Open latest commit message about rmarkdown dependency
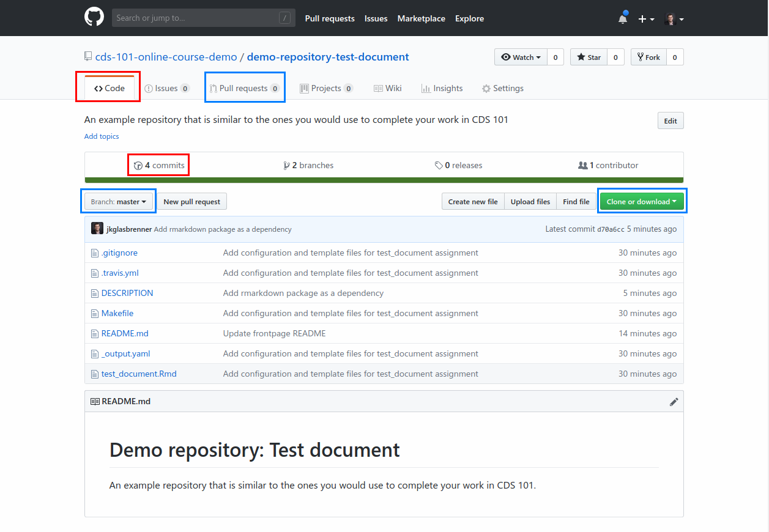Viewport: 769px width, 532px height. pyautogui.click(x=223, y=229)
